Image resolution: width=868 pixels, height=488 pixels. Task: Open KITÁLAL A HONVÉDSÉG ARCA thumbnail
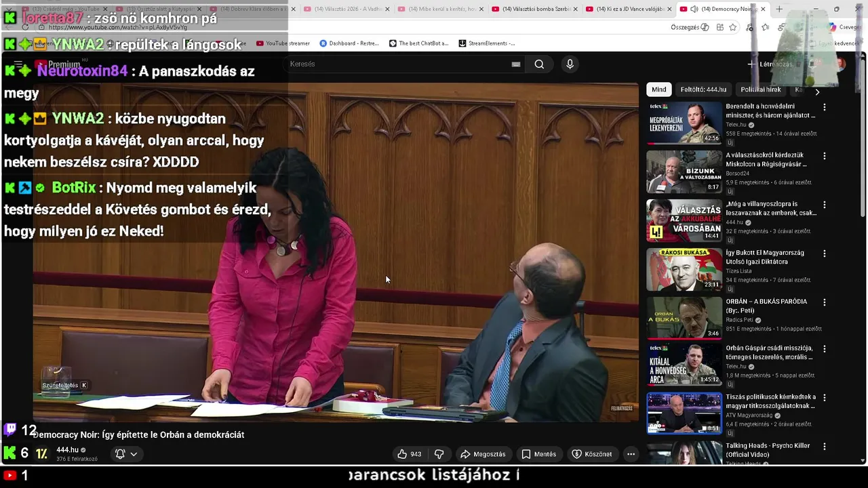[x=684, y=365]
